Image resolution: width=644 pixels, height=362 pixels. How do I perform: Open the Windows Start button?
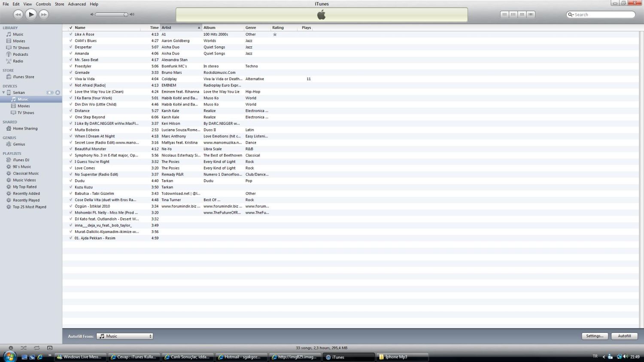coord(9,356)
